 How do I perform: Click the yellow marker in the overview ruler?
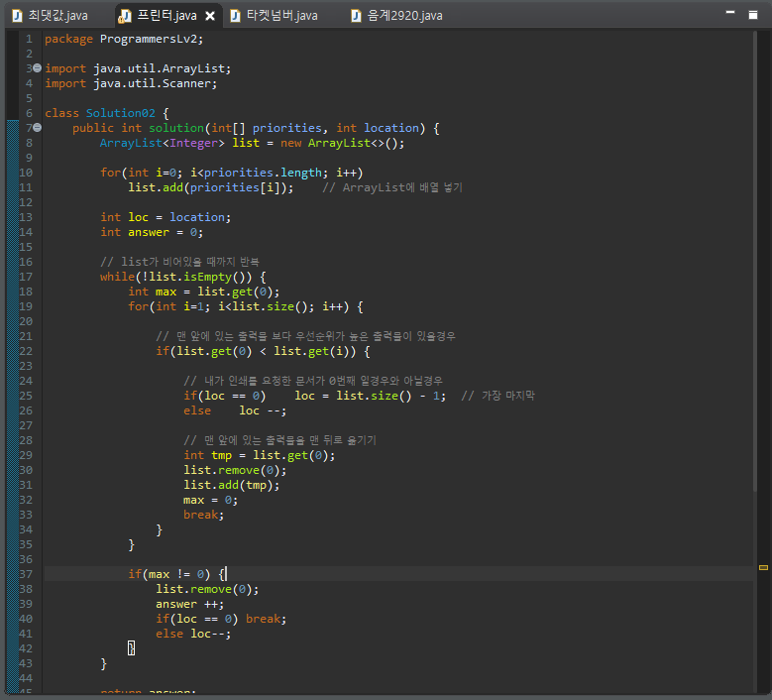click(763, 567)
